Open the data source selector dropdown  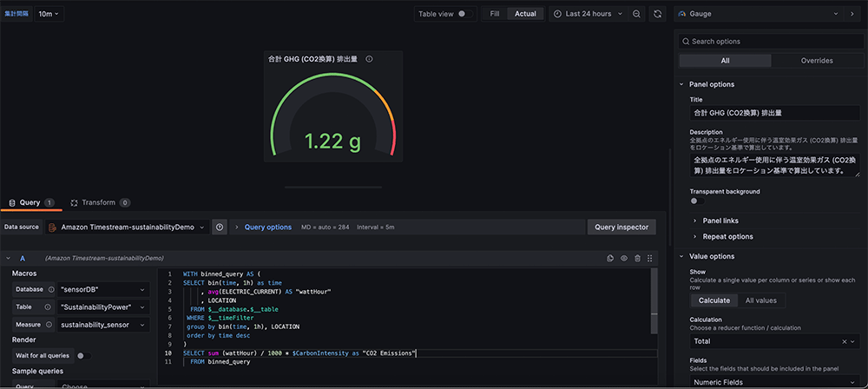point(128,227)
